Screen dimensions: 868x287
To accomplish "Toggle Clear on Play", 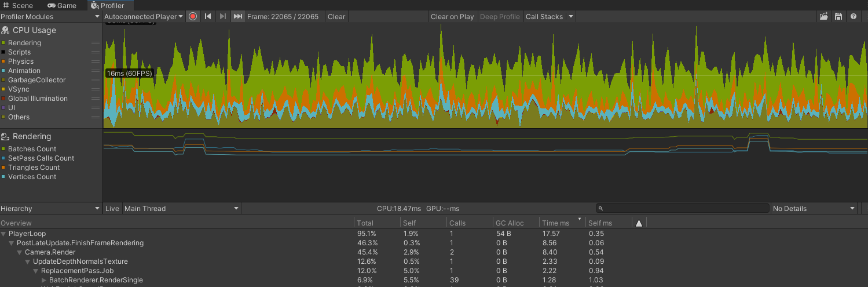I will coord(452,17).
